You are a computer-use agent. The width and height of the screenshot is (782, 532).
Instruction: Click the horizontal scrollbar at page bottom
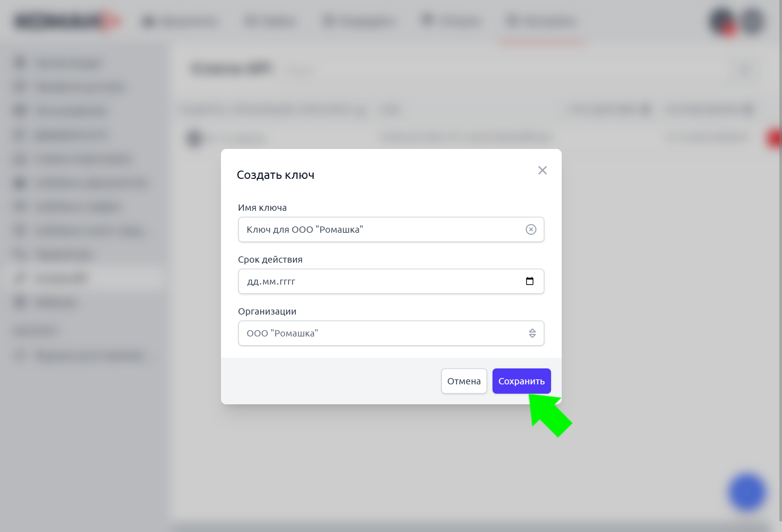point(471,528)
